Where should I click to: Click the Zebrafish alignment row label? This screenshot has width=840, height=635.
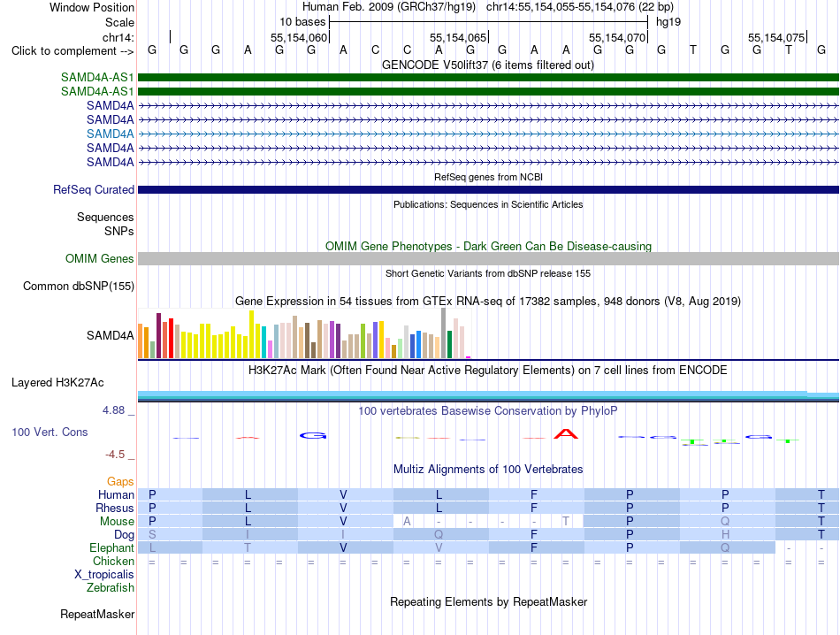tap(111, 588)
